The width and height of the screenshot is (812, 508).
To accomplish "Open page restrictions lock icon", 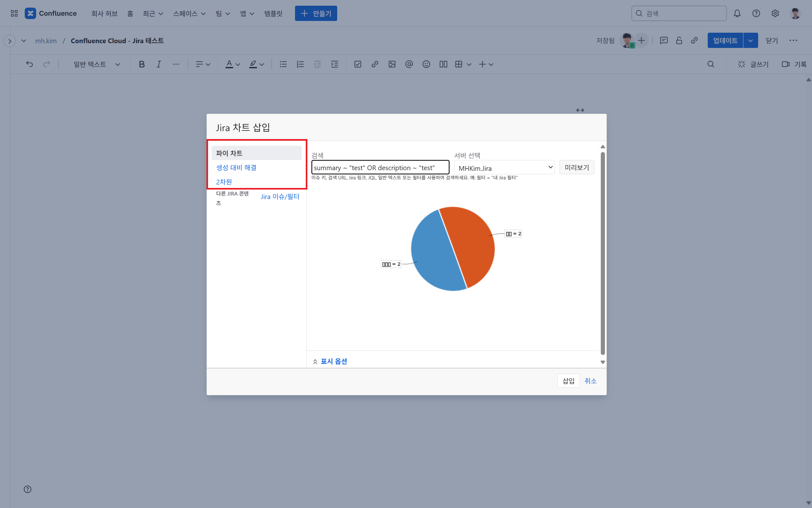I will coord(679,41).
